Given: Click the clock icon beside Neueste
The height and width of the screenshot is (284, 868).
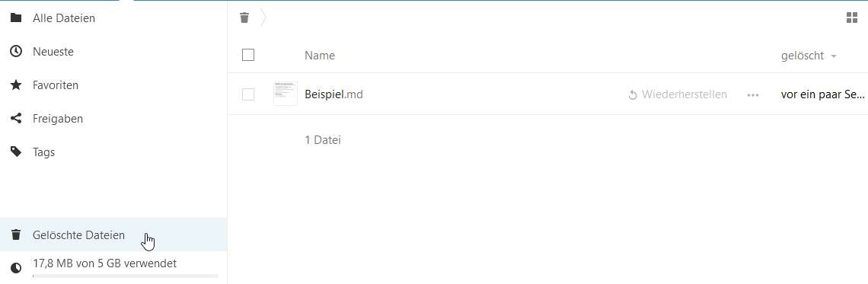Looking at the screenshot, I should (16, 52).
